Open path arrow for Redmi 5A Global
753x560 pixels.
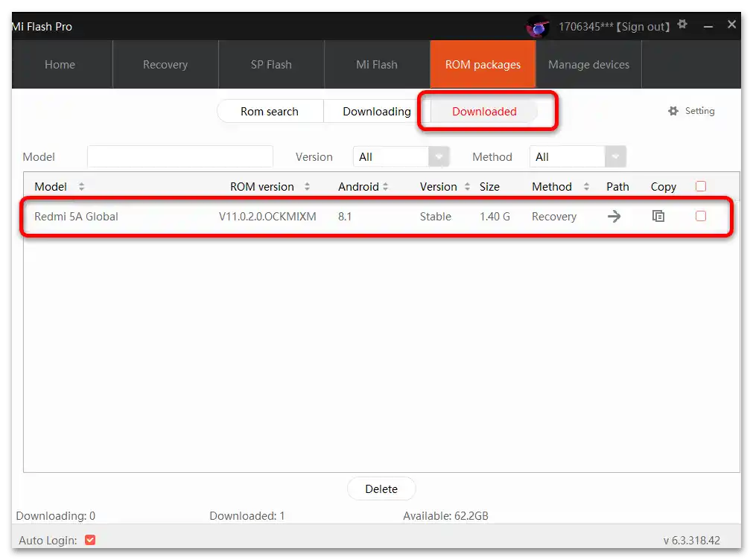point(614,217)
